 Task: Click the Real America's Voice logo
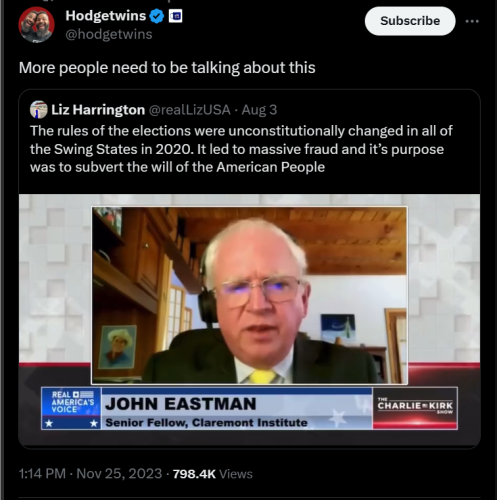pos(71,408)
